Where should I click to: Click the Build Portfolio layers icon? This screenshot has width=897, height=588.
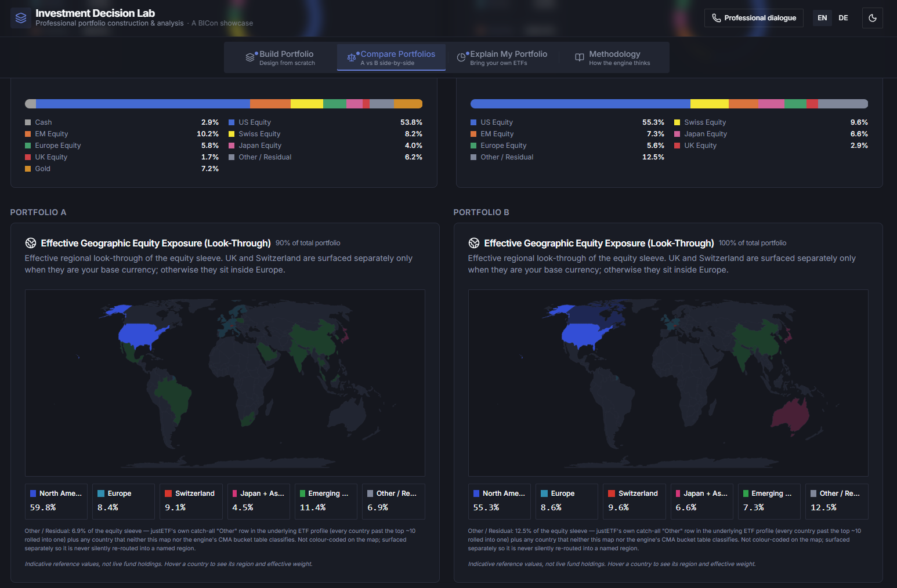coord(250,57)
